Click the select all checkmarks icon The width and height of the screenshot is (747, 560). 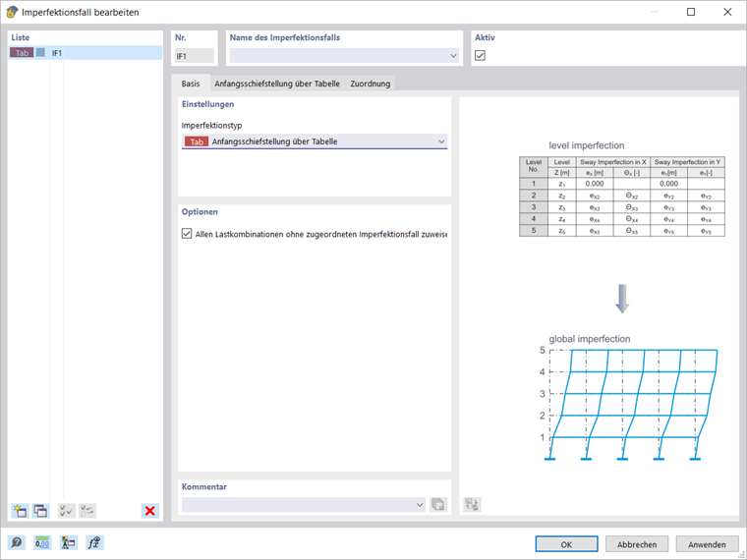[67, 511]
